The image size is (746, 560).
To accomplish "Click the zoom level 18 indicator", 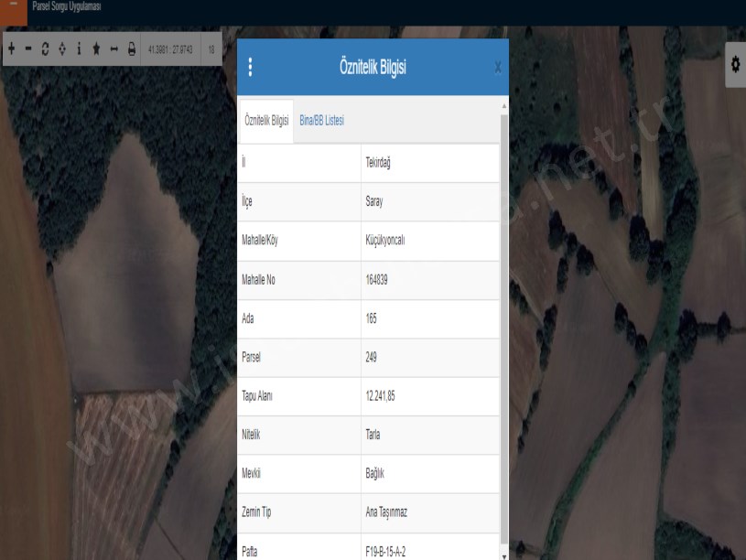I will click(x=211, y=48).
